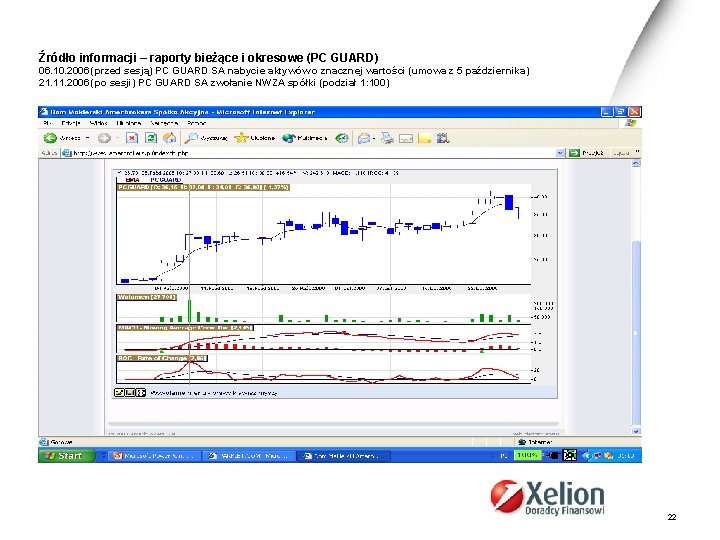This screenshot has width=720, height=540.
Task: Stop page loading with red X icon
Action: 132,138
